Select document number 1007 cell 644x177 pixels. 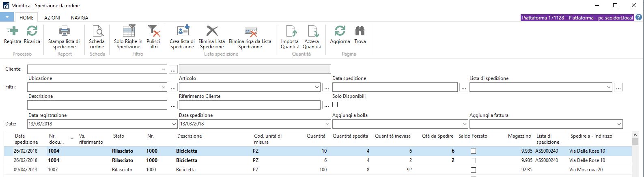click(53, 170)
